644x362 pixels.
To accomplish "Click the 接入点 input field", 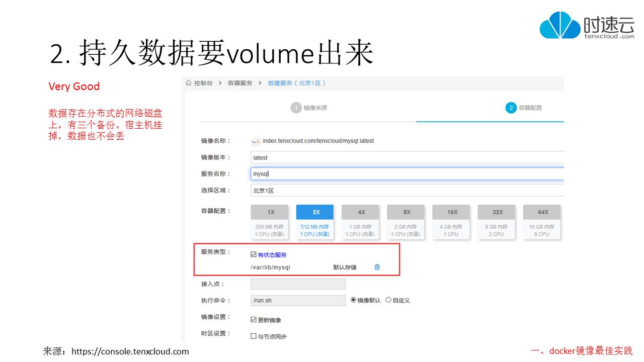I will (x=298, y=284).
